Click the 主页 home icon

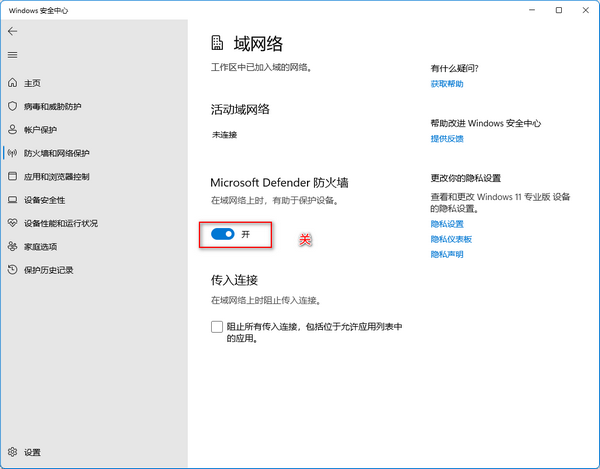click(12, 82)
